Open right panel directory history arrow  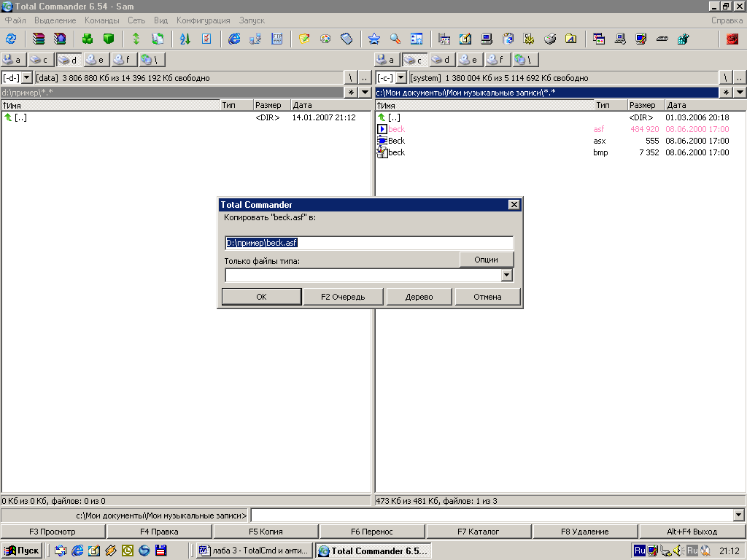click(740, 93)
